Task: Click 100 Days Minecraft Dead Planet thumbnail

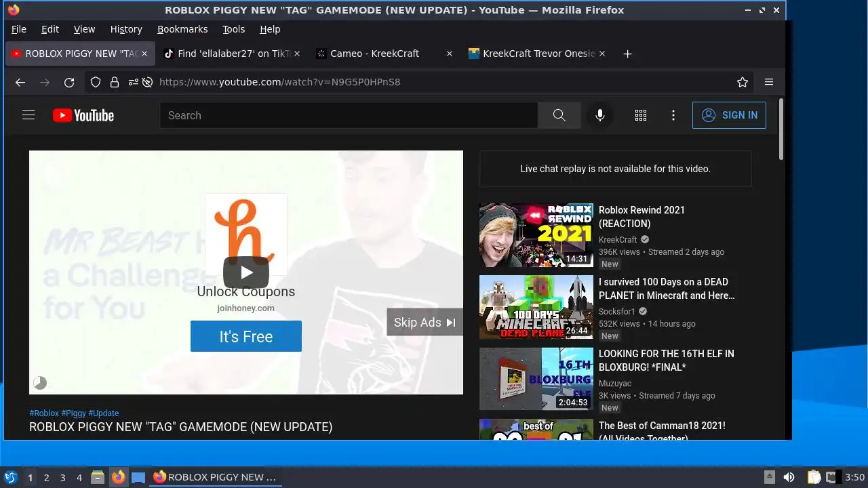Action: pyautogui.click(x=536, y=307)
